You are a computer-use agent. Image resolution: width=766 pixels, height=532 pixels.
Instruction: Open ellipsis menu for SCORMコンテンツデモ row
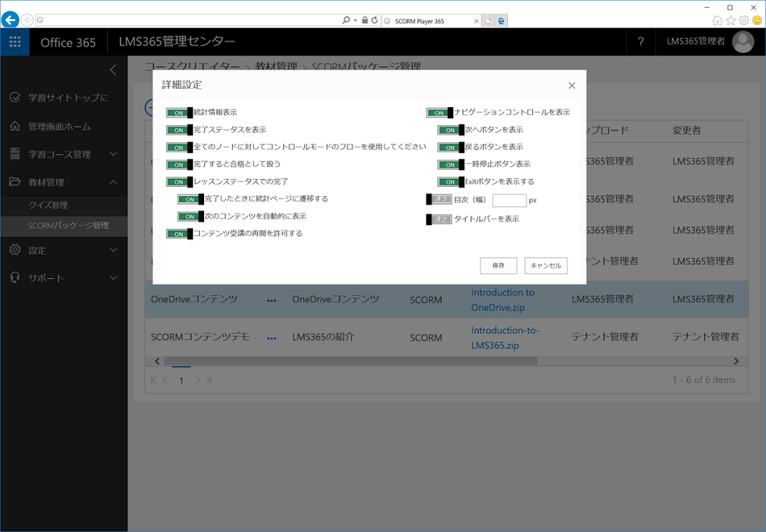(271, 338)
